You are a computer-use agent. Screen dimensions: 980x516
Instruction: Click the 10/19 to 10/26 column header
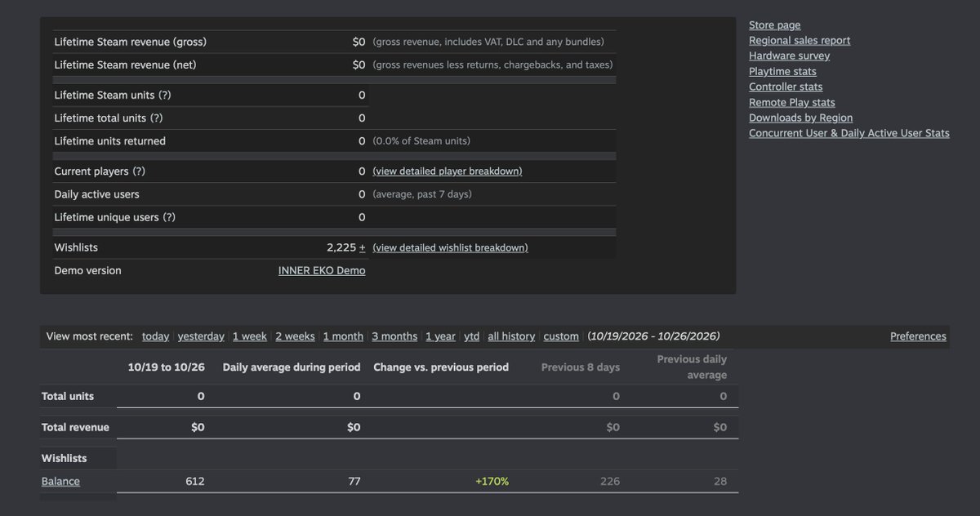[167, 367]
